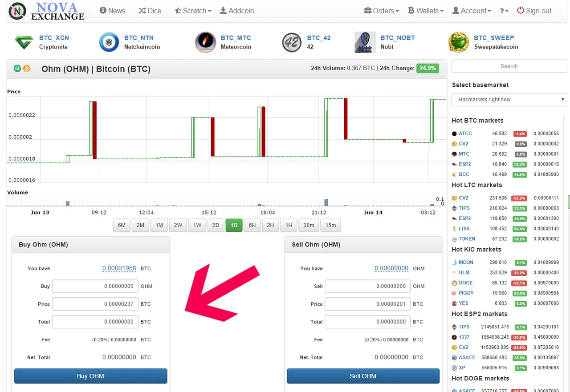The image size is (570, 392).
Task: Select the active 1D chart range
Action: pyautogui.click(x=234, y=225)
